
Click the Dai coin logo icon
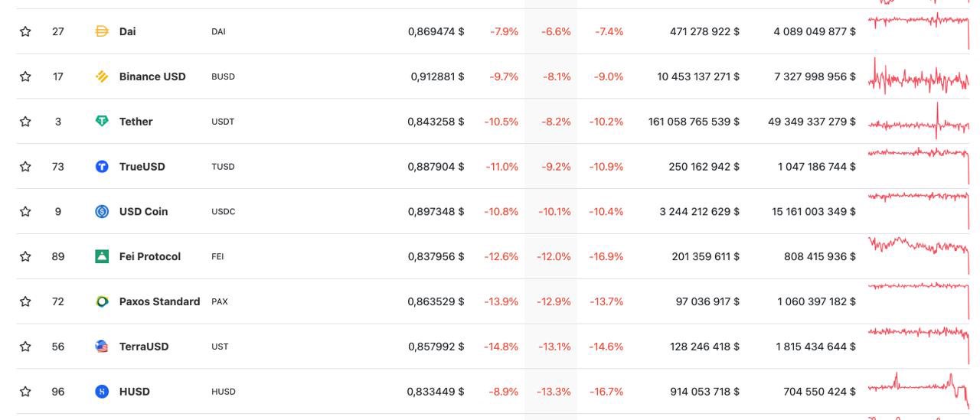[102, 31]
